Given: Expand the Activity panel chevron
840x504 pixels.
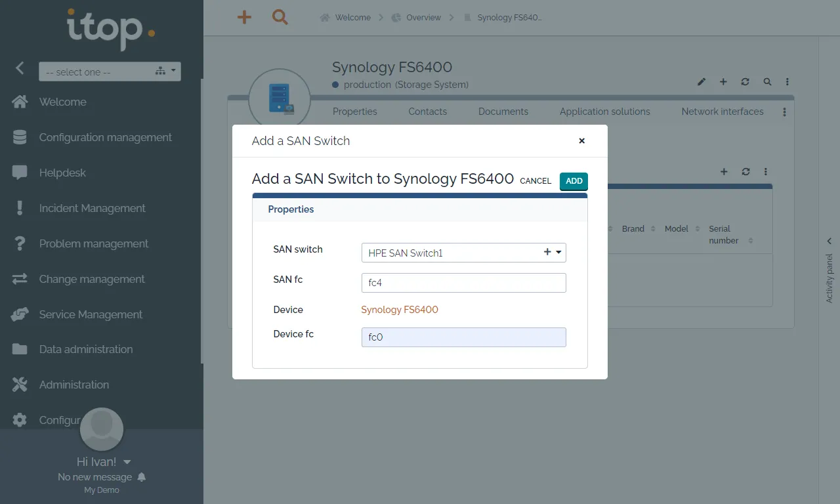Looking at the screenshot, I should (829, 241).
